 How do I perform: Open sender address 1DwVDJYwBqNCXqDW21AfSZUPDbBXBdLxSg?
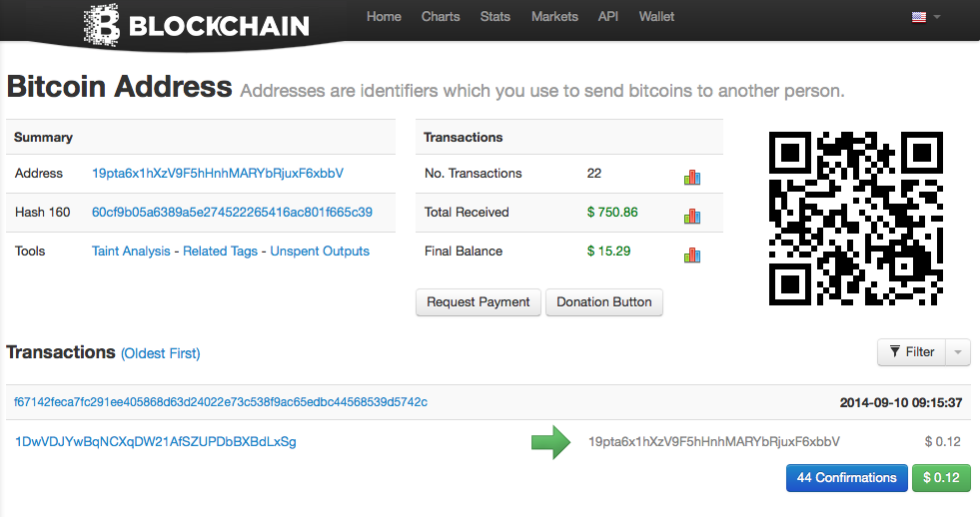point(156,442)
